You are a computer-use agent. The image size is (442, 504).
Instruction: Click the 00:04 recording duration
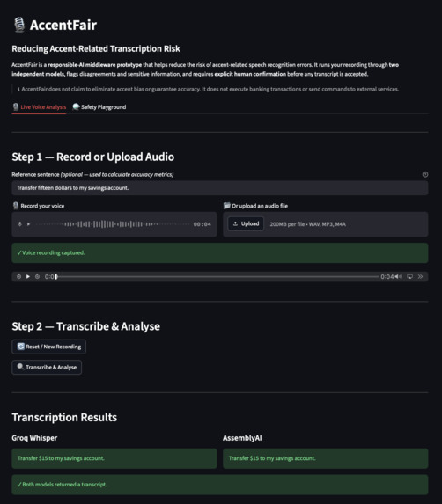[x=202, y=224]
